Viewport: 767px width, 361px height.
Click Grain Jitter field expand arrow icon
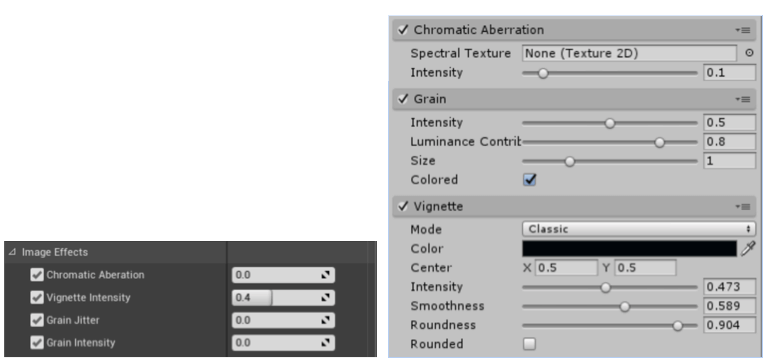[x=325, y=320]
